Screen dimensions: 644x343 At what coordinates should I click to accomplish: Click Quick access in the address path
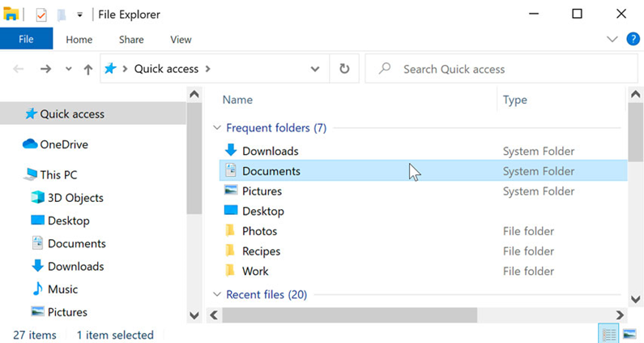(x=166, y=69)
